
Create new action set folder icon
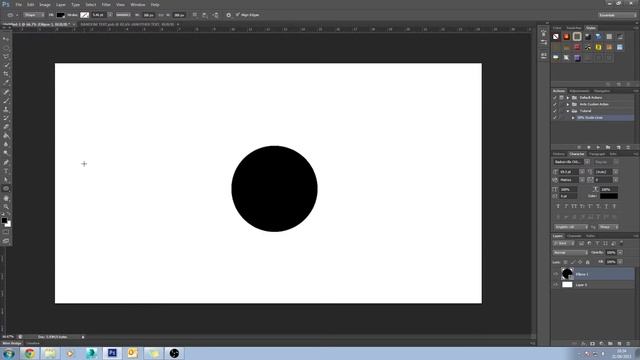[608, 147]
